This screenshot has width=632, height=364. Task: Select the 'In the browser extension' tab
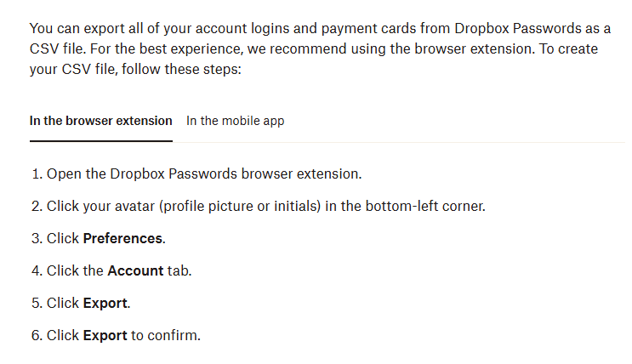pos(100,121)
